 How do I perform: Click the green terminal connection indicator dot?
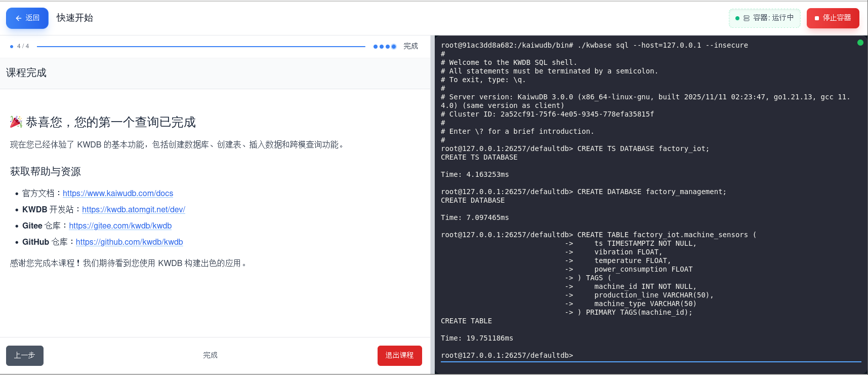coord(860,43)
